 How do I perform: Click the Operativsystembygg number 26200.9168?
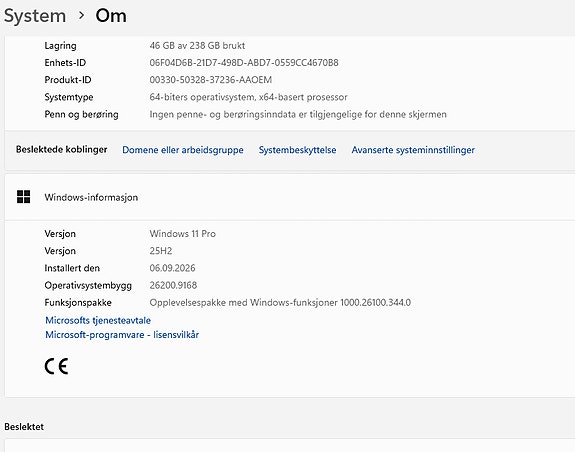173,286
